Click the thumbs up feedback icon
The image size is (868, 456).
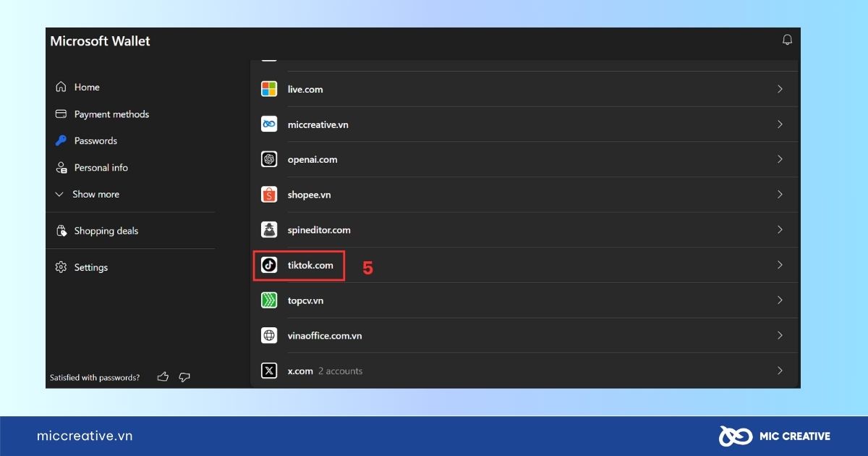(163, 377)
